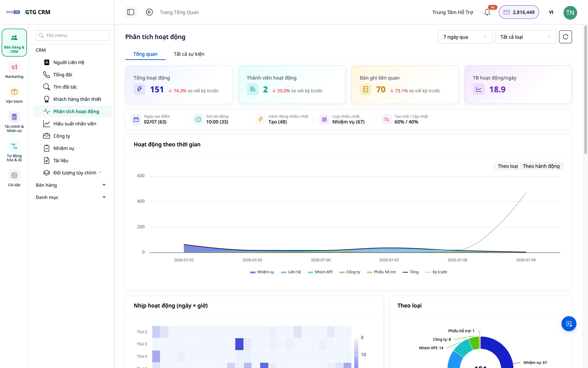Screen dimensions: 588x368
Task: Select Phân tích hoạt động menu item
Action: (72, 111)
